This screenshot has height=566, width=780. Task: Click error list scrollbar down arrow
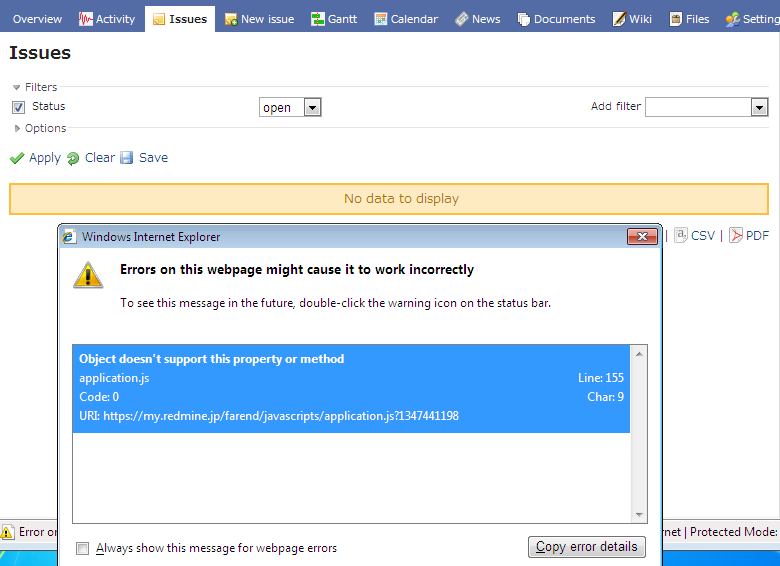point(639,515)
